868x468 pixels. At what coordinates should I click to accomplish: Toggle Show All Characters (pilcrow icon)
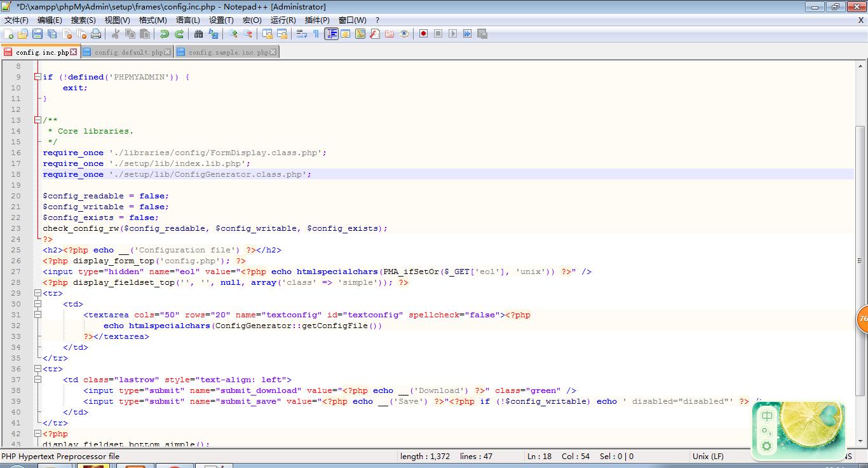[316, 34]
